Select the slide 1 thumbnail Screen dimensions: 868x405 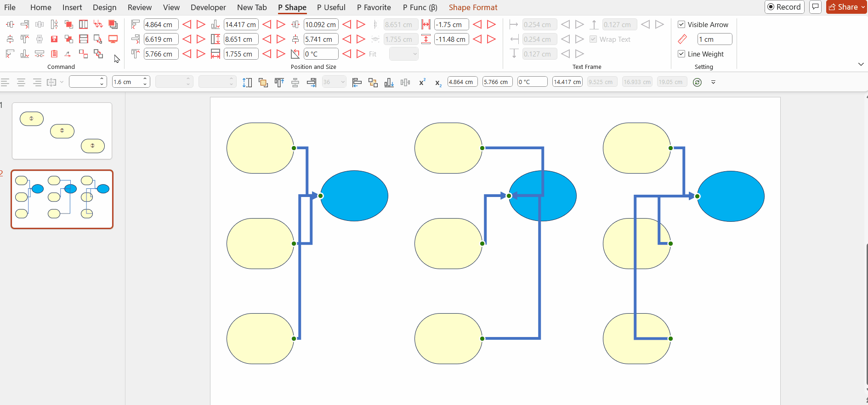coord(62,131)
